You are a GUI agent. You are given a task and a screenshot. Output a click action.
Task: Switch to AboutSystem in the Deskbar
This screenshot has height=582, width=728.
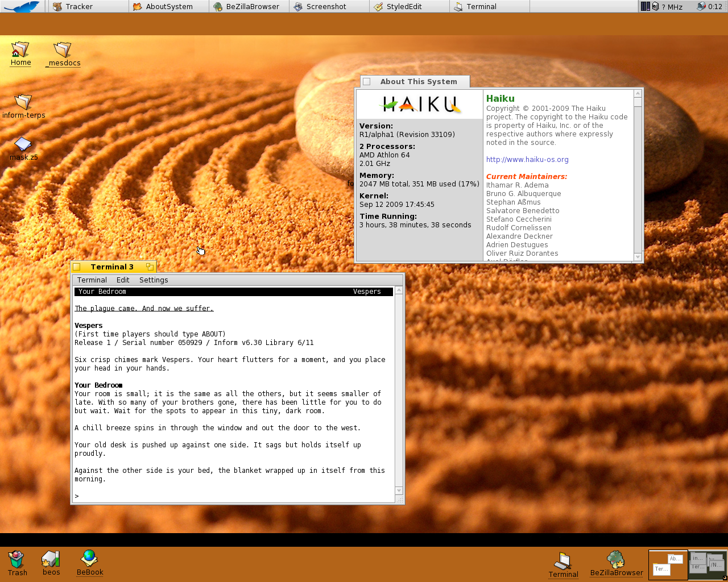pos(168,6)
